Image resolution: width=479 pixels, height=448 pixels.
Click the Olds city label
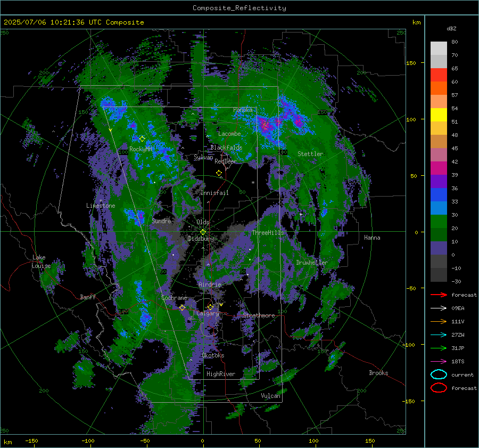tap(203, 222)
